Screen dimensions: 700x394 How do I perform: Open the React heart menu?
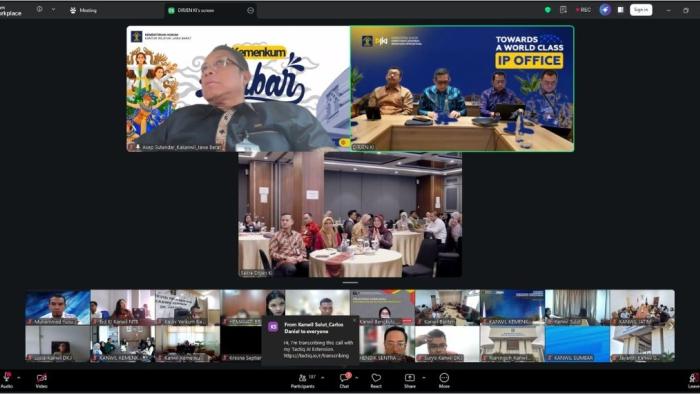(376, 380)
